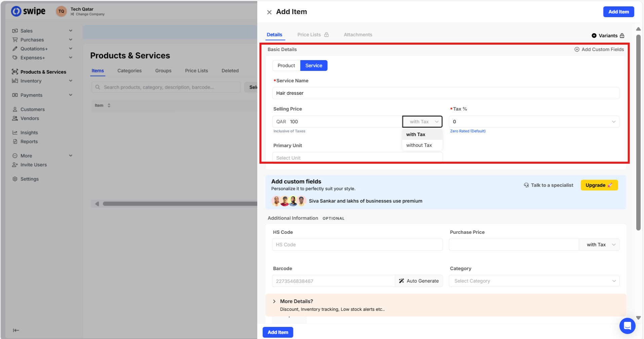This screenshot has height=339, width=644.
Task: Select the Product type toggle
Action: click(286, 66)
